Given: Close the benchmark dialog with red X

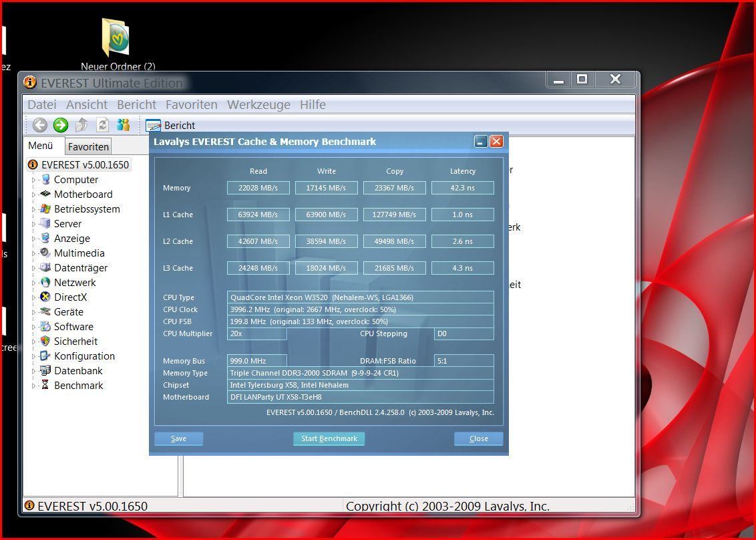Looking at the screenshot, I should coord(496,142).
